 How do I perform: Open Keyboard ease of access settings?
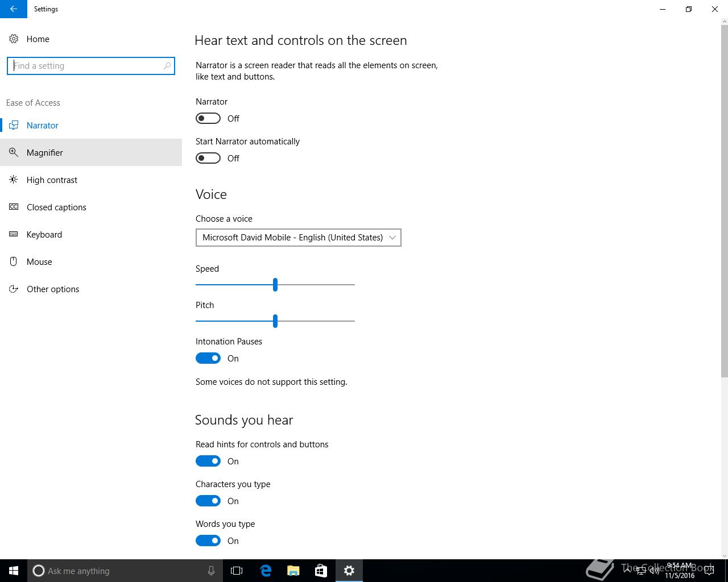point(91,234)
